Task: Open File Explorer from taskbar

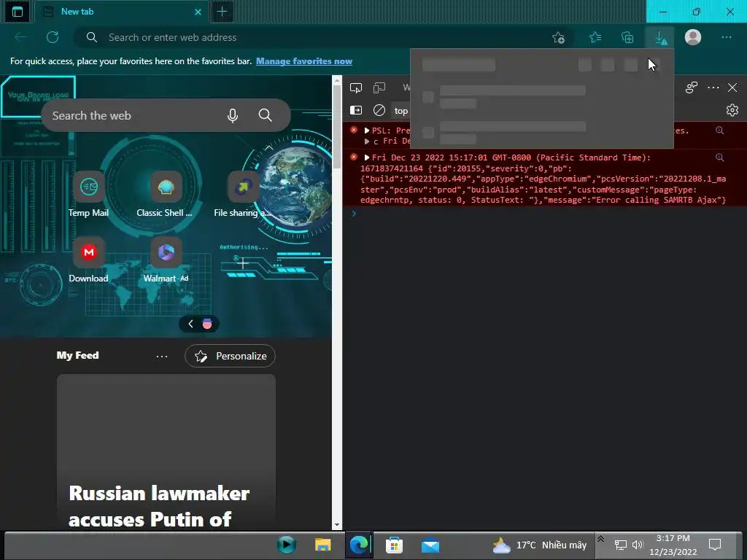Action: coord(322,545)
